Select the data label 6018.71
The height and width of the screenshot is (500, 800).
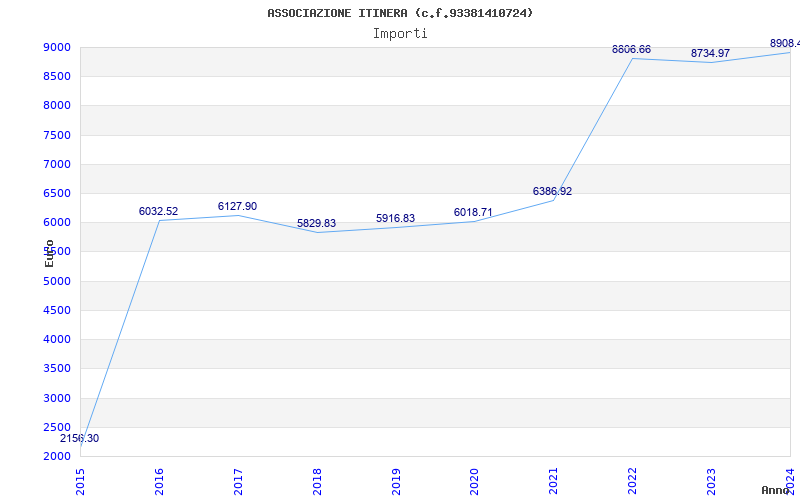pyautogui.click(x=473, y=212)
